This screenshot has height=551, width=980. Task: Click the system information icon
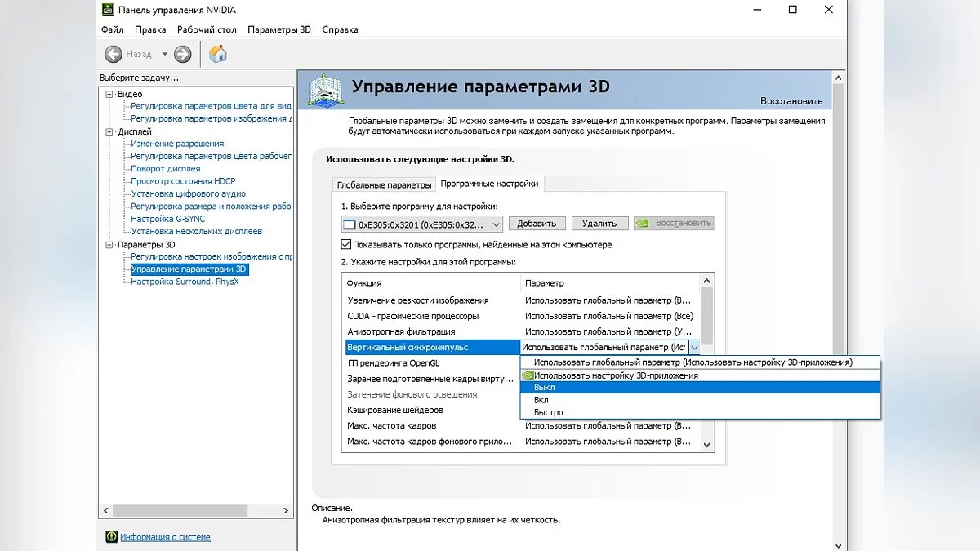pyautogui.click(x=112, y=537)
